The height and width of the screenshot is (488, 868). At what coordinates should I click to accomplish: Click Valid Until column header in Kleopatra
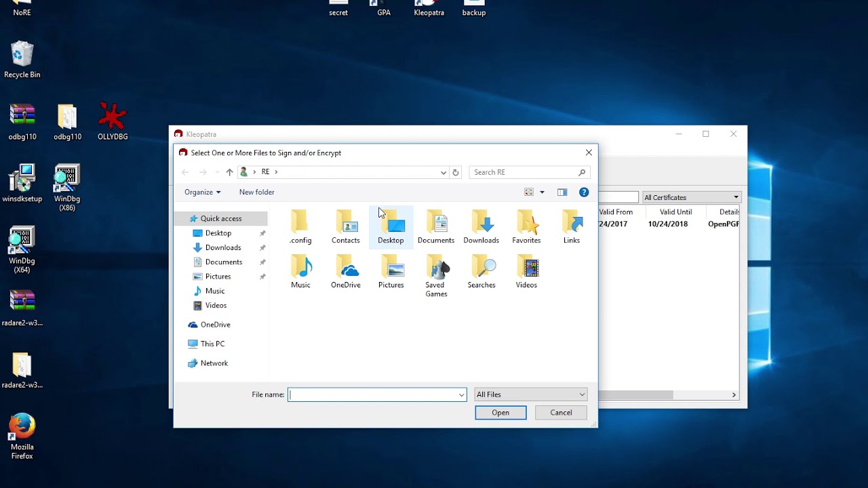675,212
